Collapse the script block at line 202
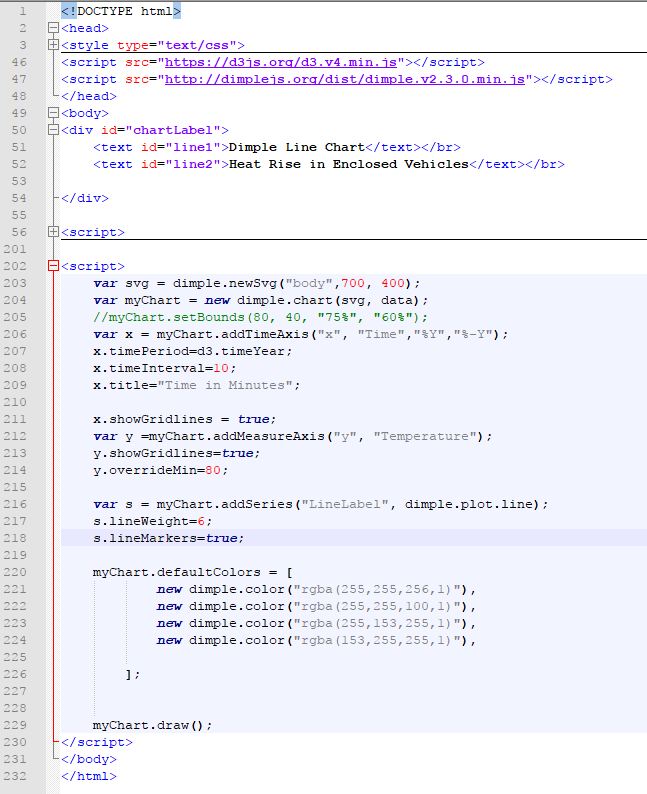 pos(53,266)
